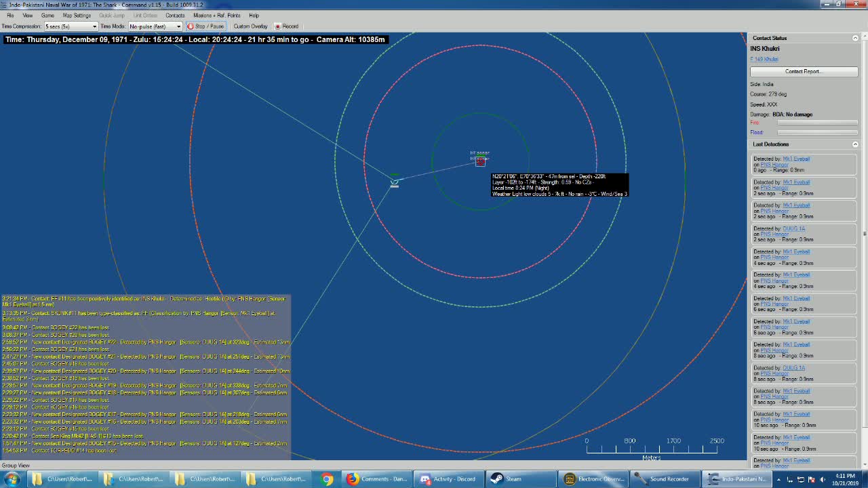Click the right panel vertical scrollbar
This screenshot has width=868, height=488.
[864, 251]
